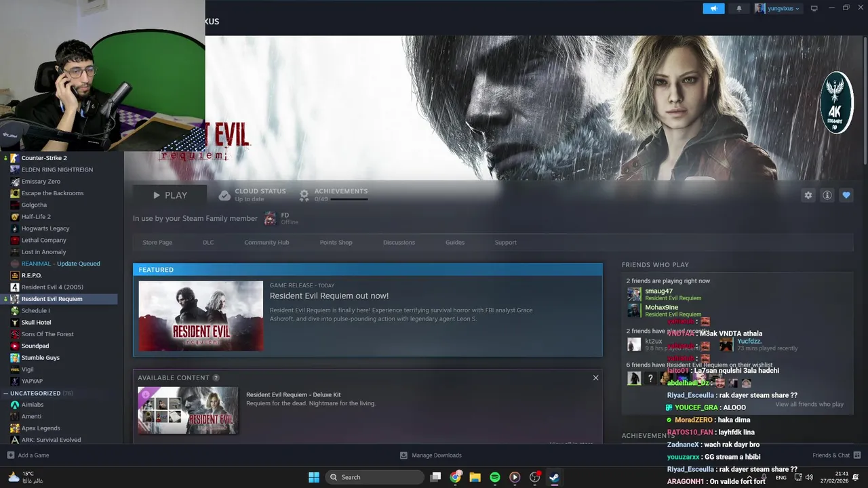This screenshot has height=488, width=868.
Task: Select Amenti in library list
Action: 31,416
